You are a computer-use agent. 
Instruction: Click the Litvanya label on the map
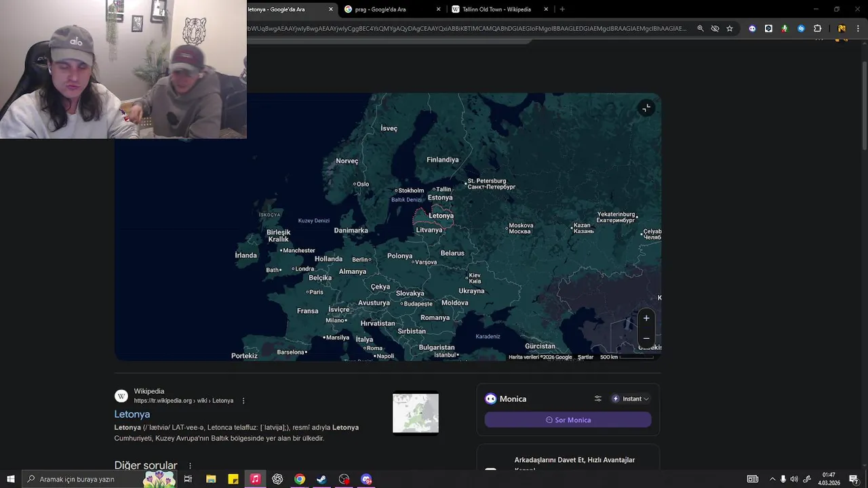click(x=429, y=230)
